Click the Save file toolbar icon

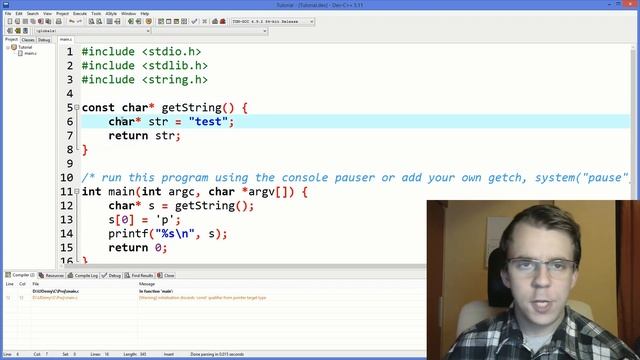(x=25, y=21)
